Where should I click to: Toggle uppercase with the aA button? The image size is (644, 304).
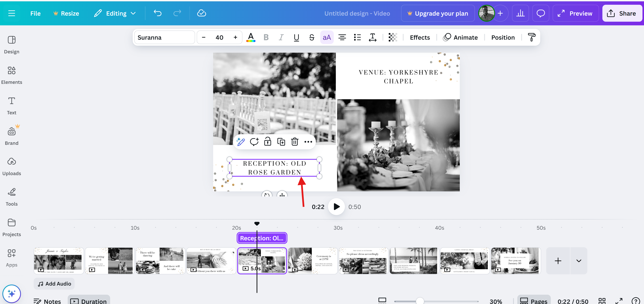pyautogui.click(x=327, y=37)
